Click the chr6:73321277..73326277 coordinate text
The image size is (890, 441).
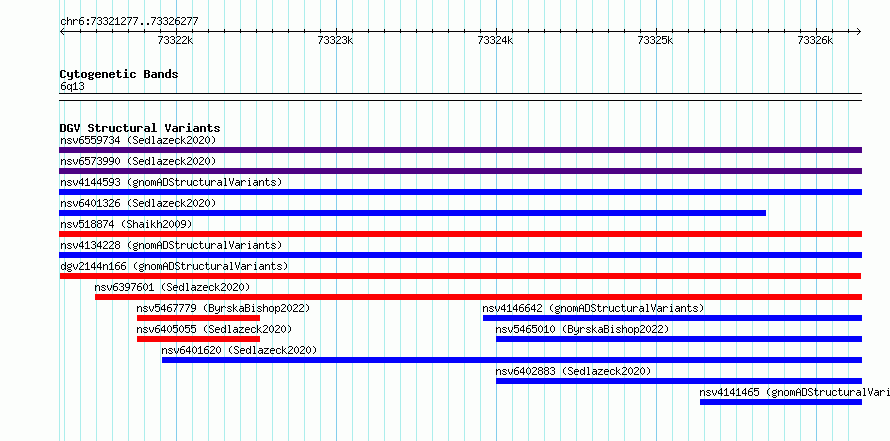[x=129, y=22]
